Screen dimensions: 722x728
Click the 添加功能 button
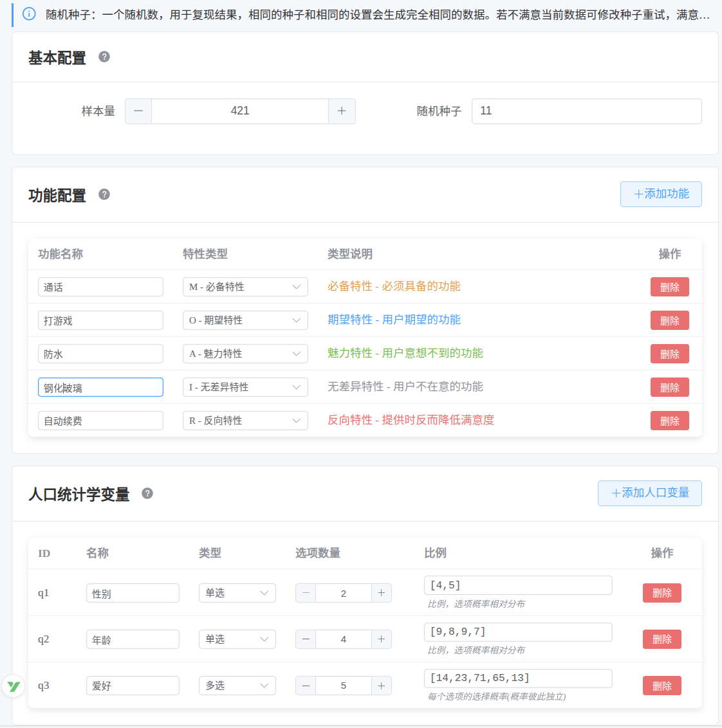pos(661,194)
